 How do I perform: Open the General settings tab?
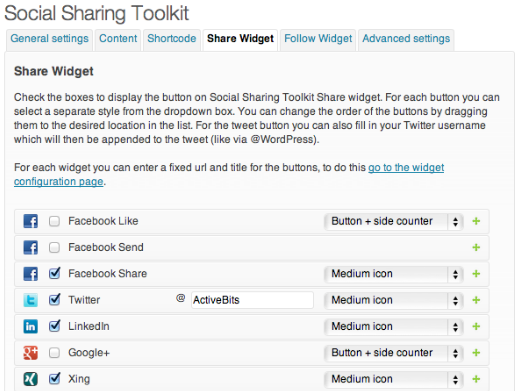(x=49, y=39)
